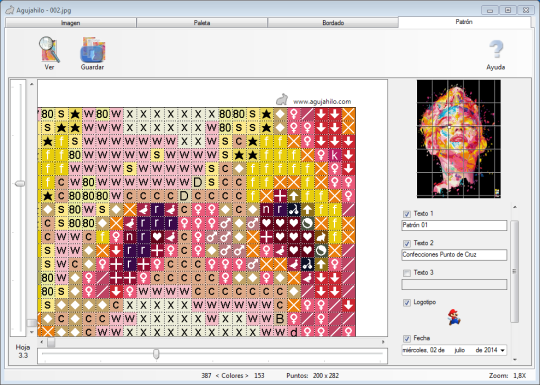540x385 pixels.
Task: Click the next color arrow after Colores
Action: coord(247,375)
